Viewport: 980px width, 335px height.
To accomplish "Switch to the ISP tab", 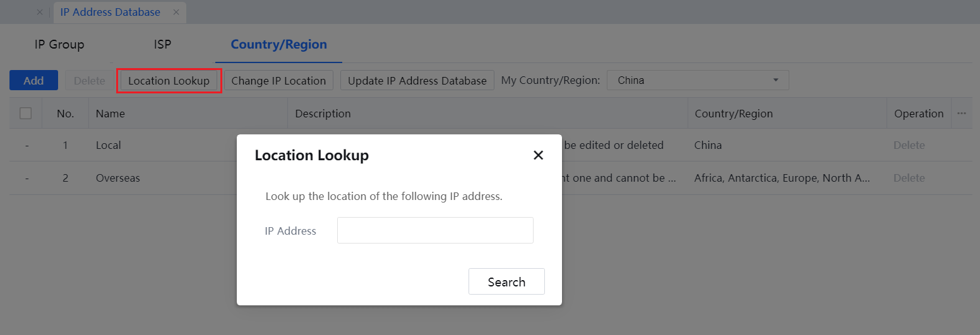I will click(x=162, y=44).
